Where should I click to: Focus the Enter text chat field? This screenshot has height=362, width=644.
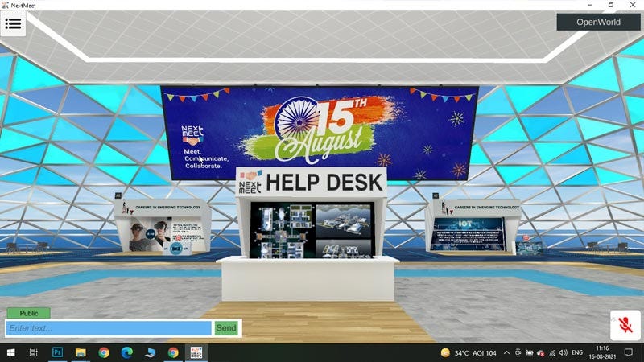click(109, 328)
